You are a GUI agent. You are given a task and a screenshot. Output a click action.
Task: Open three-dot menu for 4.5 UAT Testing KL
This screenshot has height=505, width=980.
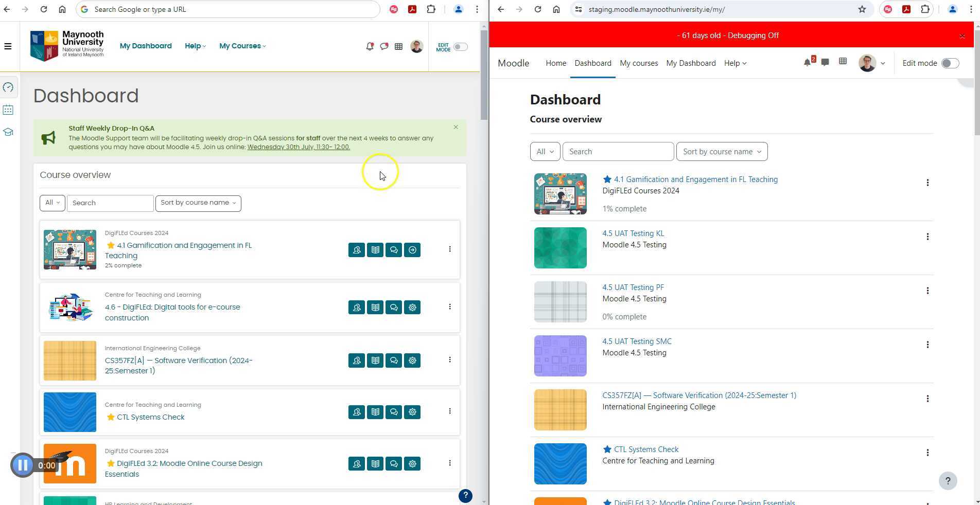[927, 237]
